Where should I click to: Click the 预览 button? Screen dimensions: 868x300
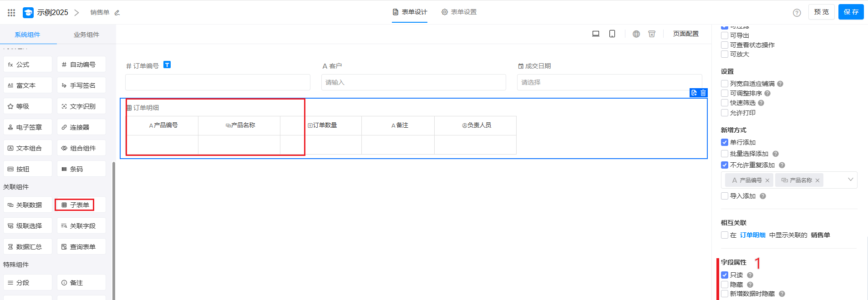(x=821, y=12)
